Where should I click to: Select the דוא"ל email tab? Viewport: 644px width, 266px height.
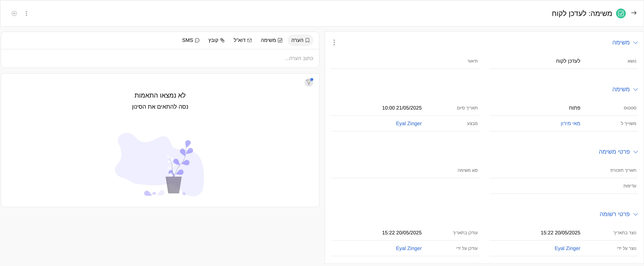pyautogui.click(x=243, y=40)
